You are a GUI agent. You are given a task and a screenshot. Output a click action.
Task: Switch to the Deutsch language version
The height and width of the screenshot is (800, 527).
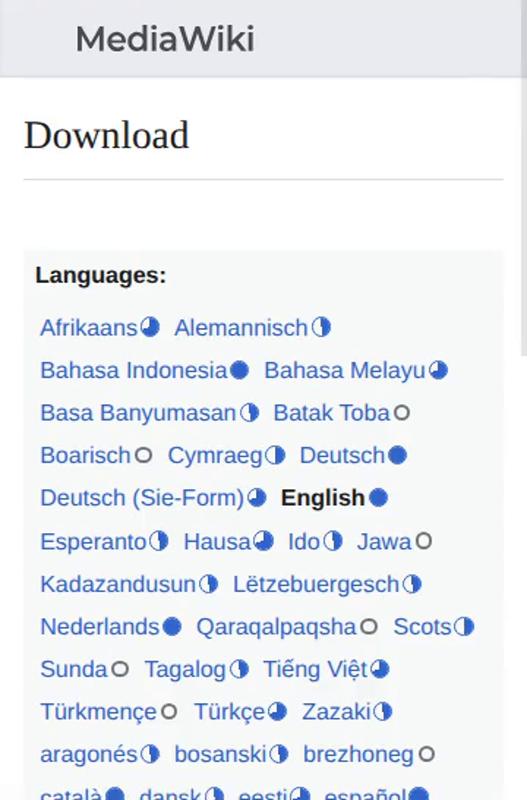(342, 455)
